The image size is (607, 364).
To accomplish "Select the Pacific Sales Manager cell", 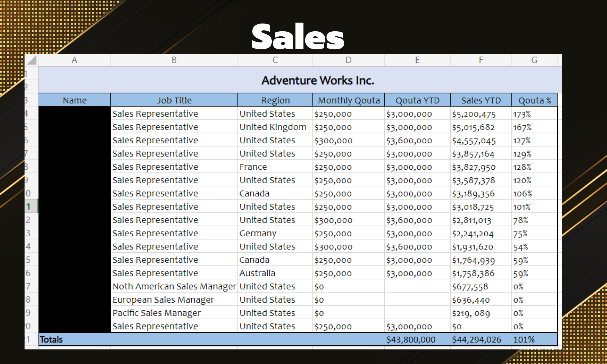I will [x=157, y=313].
